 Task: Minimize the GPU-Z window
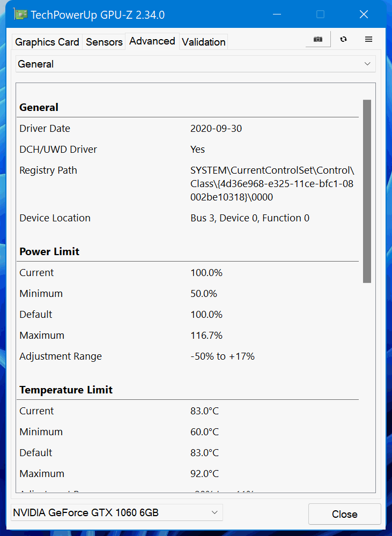point(277,14)
